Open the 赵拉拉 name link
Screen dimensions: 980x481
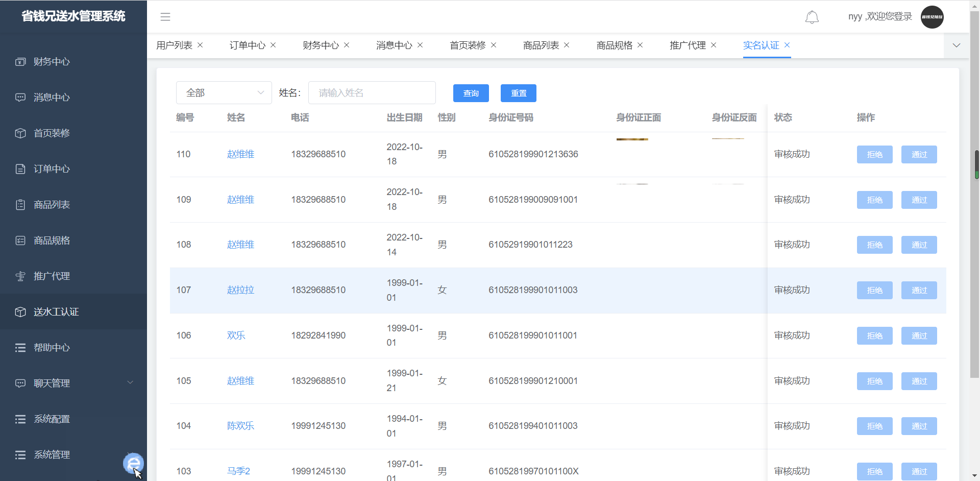pos(240,290)
